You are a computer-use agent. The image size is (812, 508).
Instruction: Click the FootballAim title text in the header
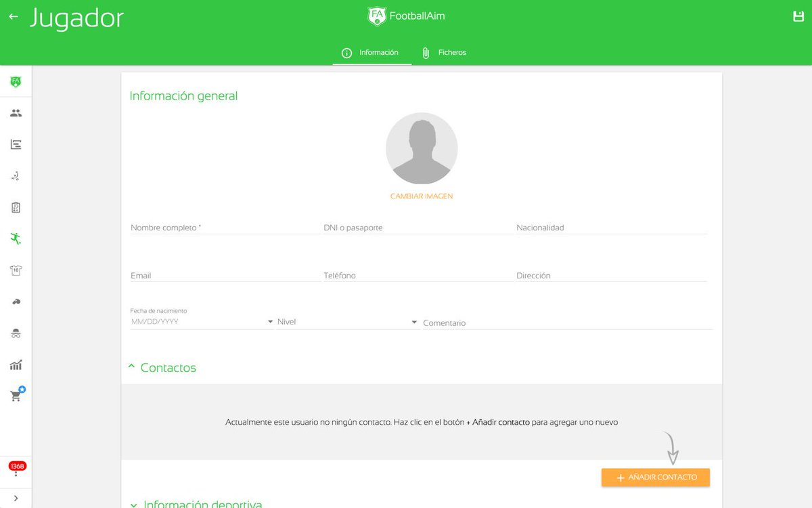tap(417, 16)
